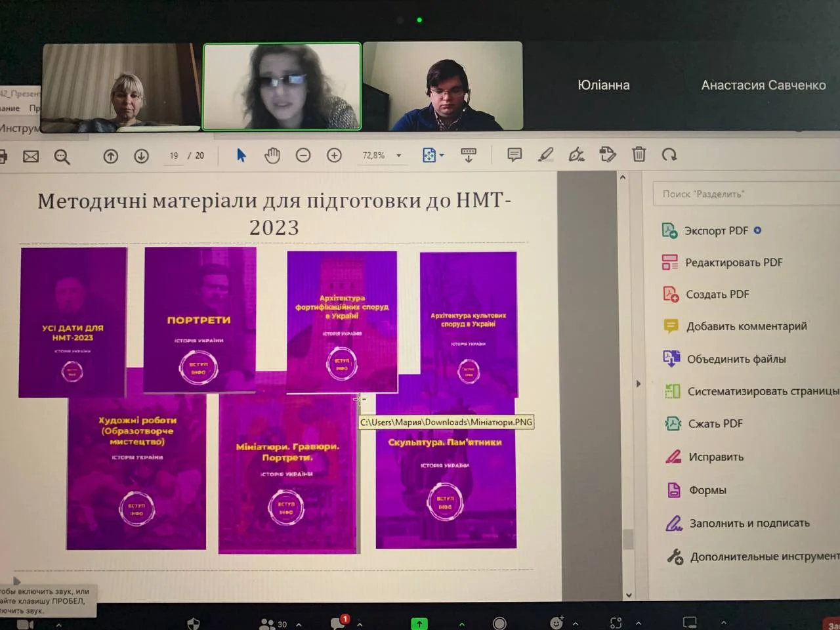
Task: Open the Редактировать PDF tool
Action: [722, 262]
